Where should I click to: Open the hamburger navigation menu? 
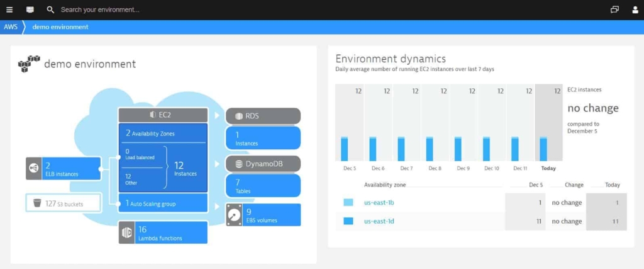pyautogui.click(x=9, y=10)
